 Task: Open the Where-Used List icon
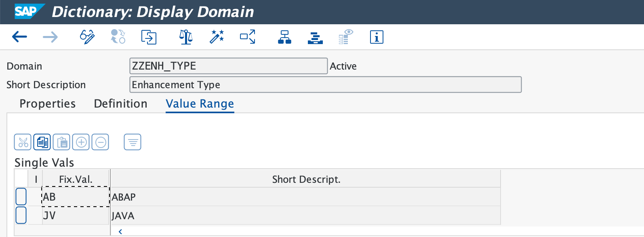tap(247, 37)
